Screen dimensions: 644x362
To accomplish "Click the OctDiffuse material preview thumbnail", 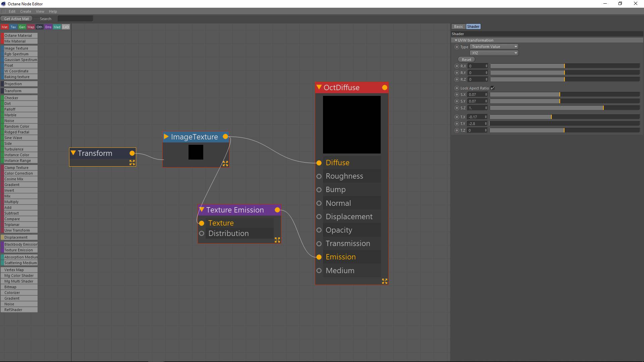I will [352, 125].
